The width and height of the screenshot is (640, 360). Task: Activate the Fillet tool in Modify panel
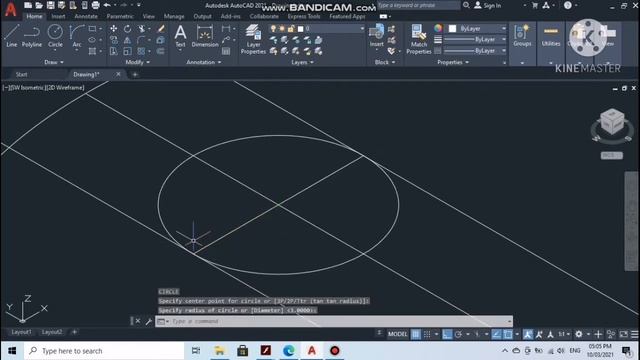click(141, 40)
